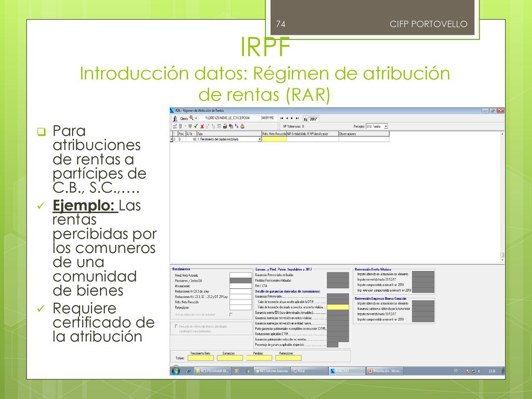This screenshot has height=399, width=532.
Task: Click the media player taskbar icon
Action: pos(237,371)
